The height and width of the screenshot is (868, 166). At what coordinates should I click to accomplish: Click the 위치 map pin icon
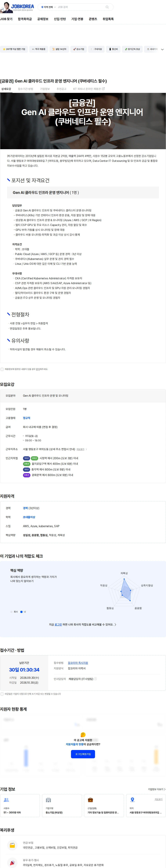(x=132, y=800)
